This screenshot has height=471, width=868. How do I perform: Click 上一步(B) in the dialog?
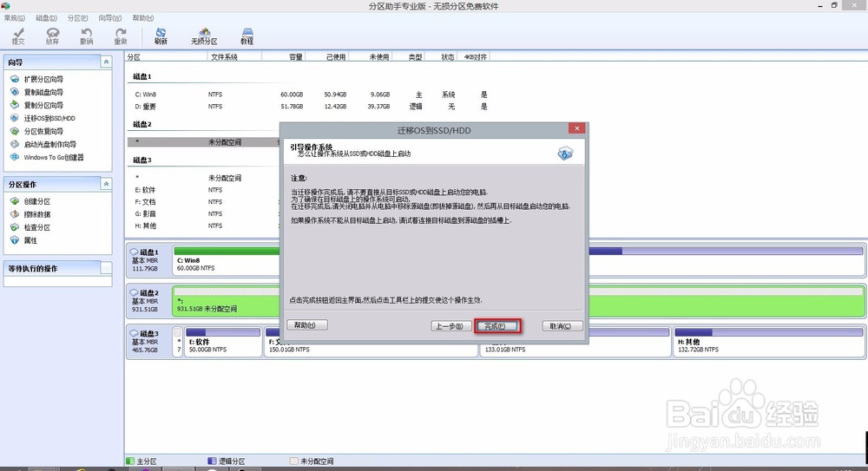pos(451,326)
